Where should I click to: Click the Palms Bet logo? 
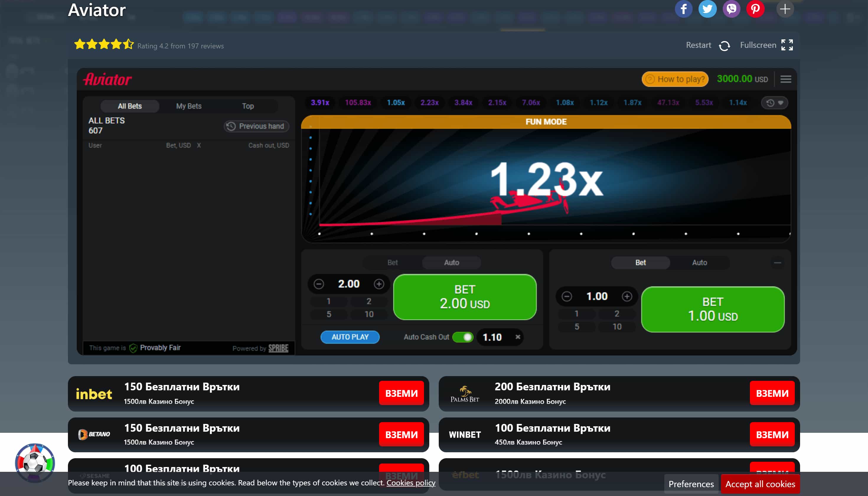click(465, 394)
